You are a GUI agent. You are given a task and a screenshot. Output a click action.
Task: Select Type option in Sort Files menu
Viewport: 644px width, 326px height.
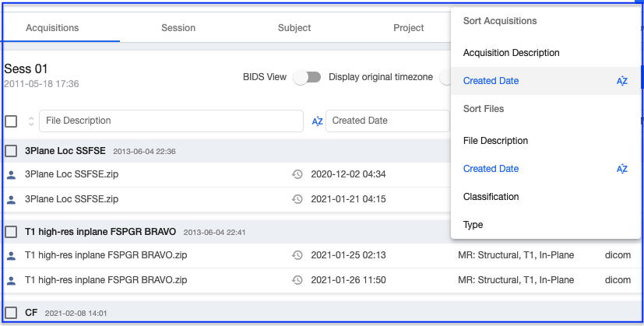coord(473,225)
